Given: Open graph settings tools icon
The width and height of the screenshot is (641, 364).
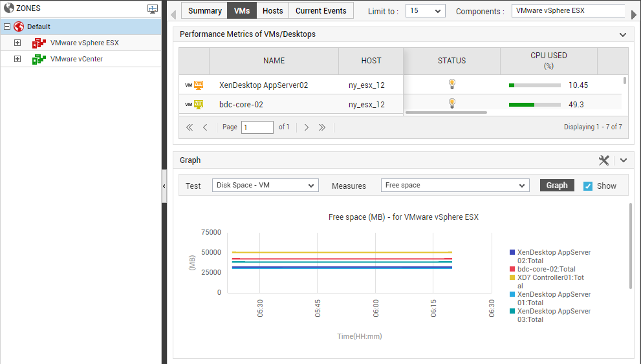Looking at the screenshot, I should [603, 160].
